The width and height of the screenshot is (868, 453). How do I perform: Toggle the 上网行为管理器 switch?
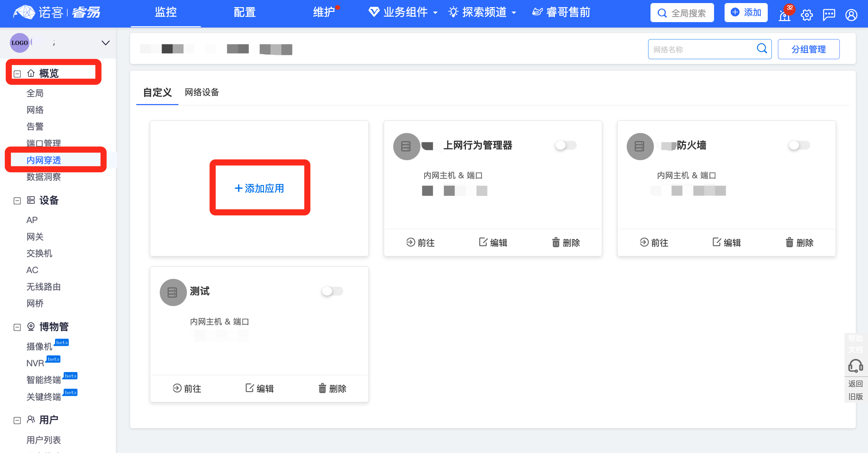566,145
